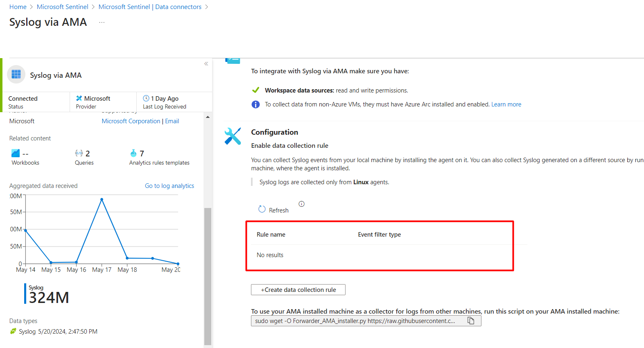
Task: Click the May 14 axis label on chart
Action: click(26, 270)
